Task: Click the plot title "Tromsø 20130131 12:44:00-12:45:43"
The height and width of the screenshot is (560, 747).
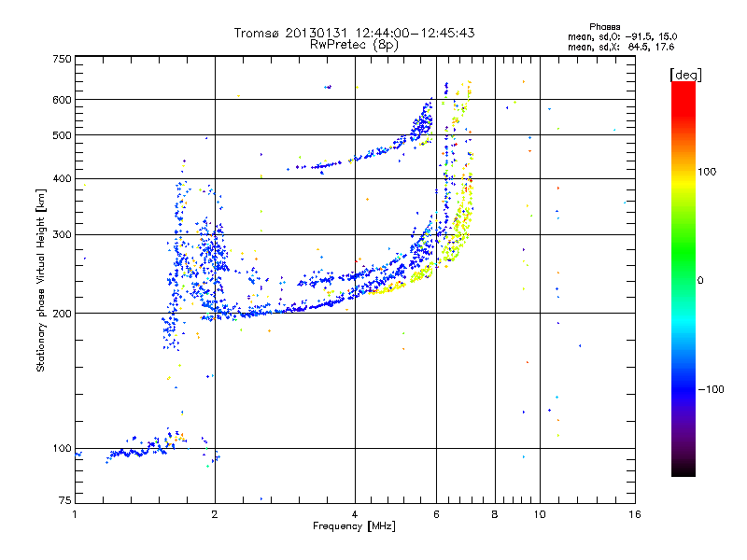Action: (354, 33)
